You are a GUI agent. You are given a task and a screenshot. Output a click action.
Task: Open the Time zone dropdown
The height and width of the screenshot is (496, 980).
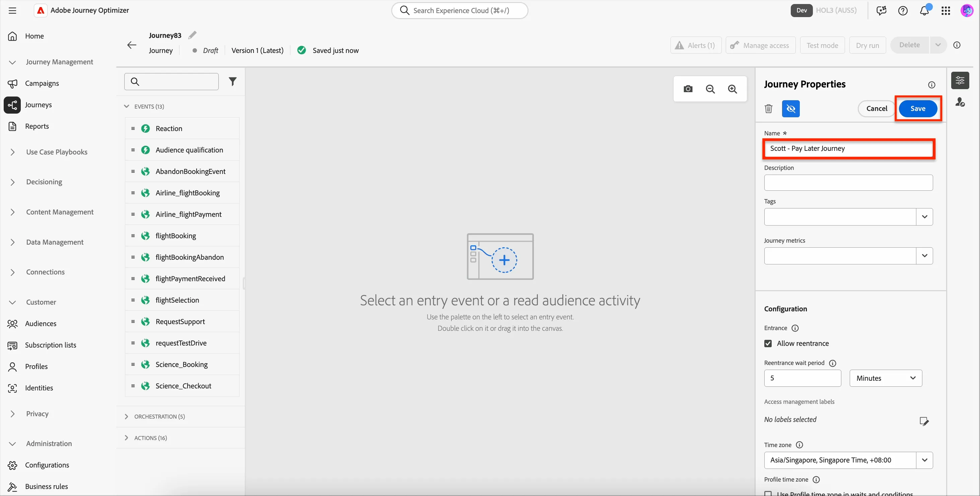point(924,460)
